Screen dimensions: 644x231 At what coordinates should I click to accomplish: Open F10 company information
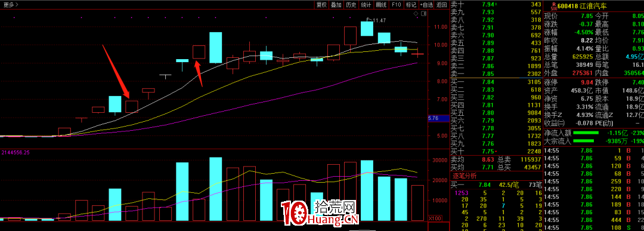tap(397, 5)
